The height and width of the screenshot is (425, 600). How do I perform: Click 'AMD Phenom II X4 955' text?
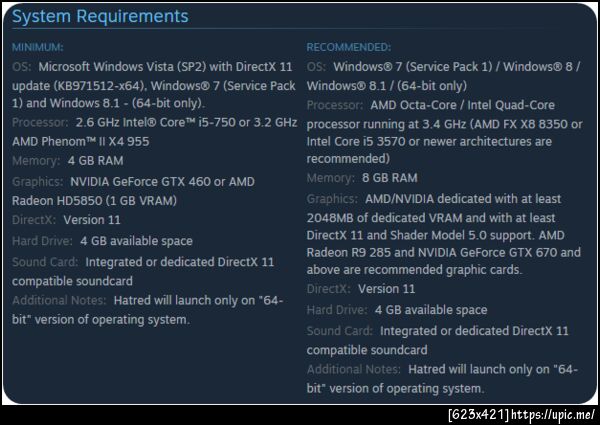click(x=81, y=142)
